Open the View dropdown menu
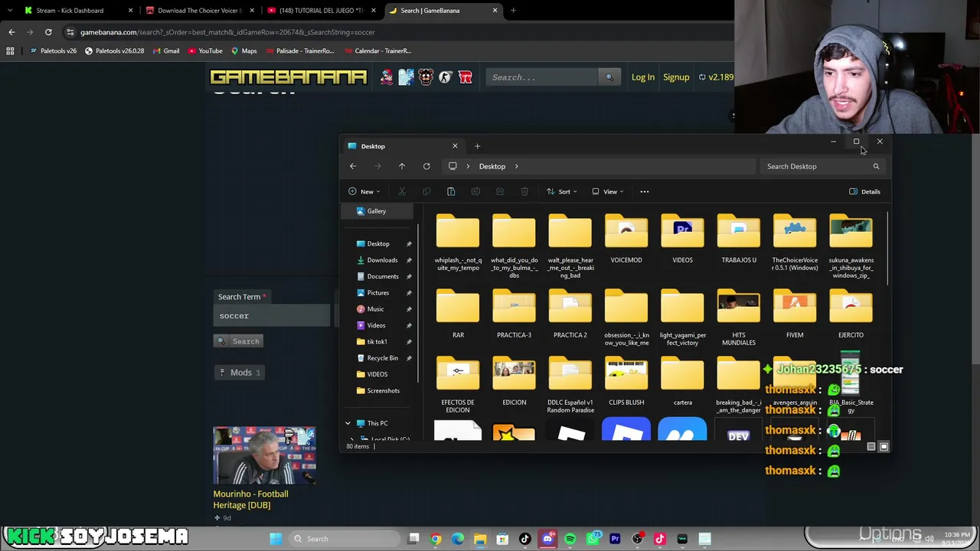 pos(608,191)
